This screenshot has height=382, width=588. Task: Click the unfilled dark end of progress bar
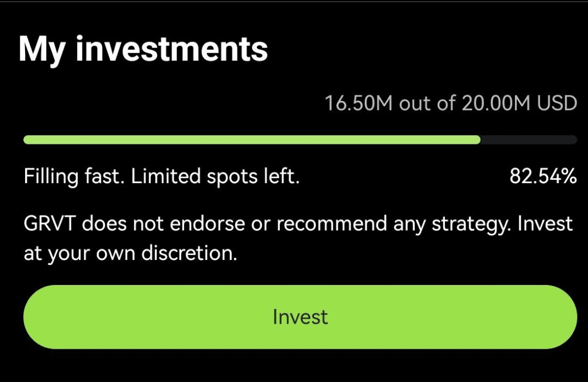[528, 140]
